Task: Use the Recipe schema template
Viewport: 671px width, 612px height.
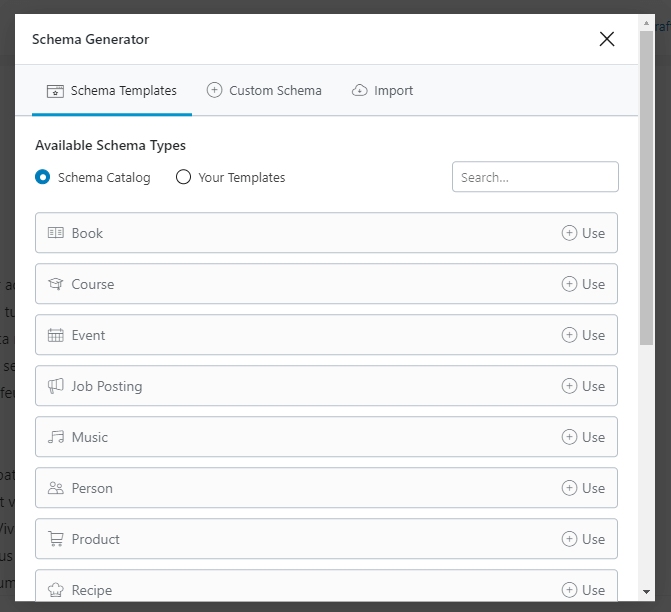Action: (x=583, y=590)
